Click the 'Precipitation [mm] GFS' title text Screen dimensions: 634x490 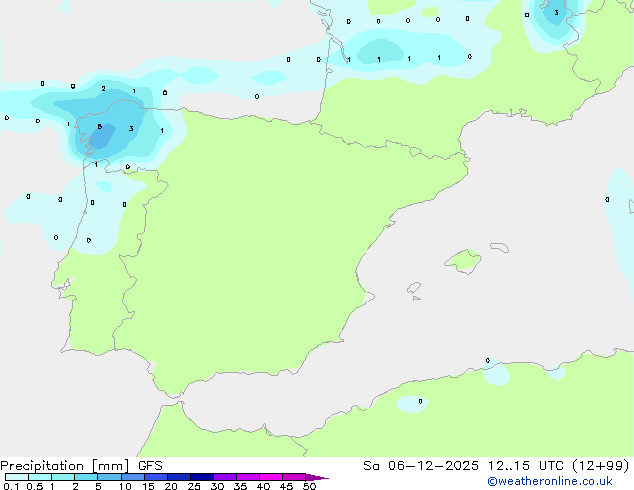tap(81, 466)
